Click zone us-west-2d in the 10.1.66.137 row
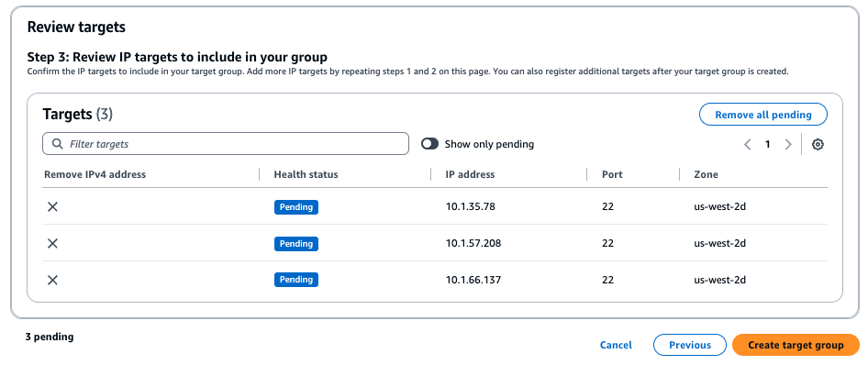868x365 pixels. click(x=719, y=280)
